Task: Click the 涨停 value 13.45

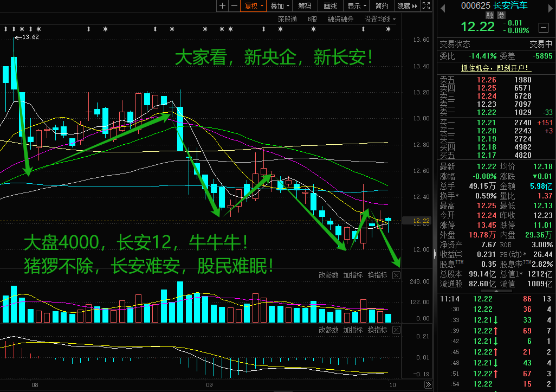Action: pyautogui.click(x=487, y=225)
